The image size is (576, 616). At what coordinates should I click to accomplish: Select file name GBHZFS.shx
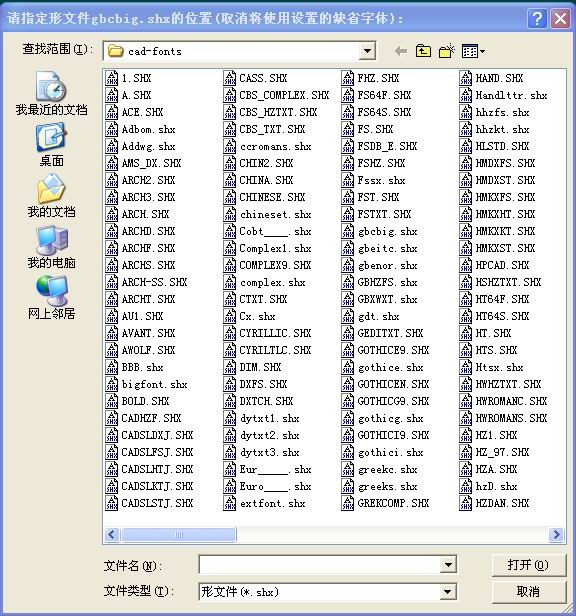click(x=387, y=282)
